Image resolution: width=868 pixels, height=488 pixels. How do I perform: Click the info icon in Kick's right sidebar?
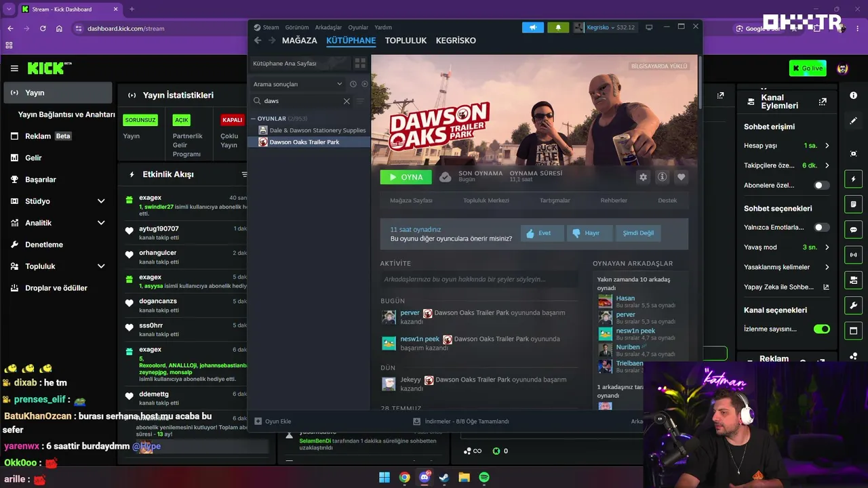(853, 96)
